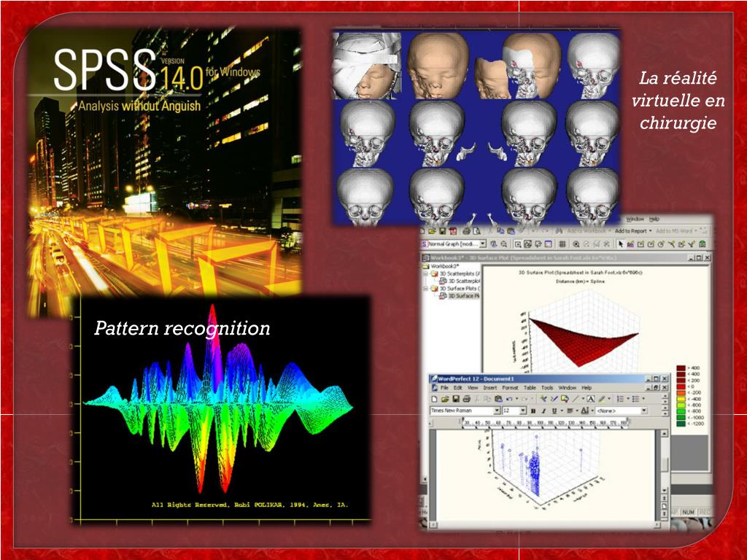Click the Statistica print preview icon
Screen dimensions: 747x560
[x=476, y=231]
